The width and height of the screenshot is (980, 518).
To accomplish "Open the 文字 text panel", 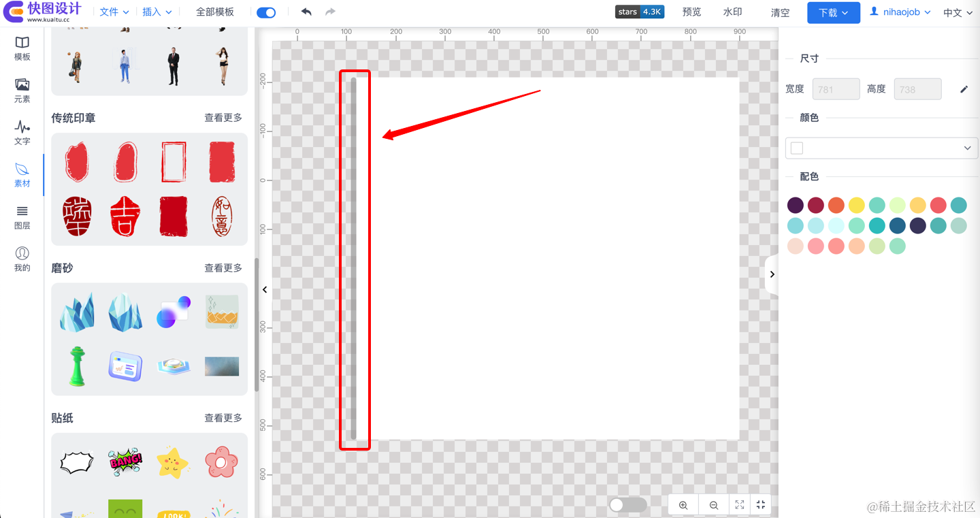I will coord(22,133).
